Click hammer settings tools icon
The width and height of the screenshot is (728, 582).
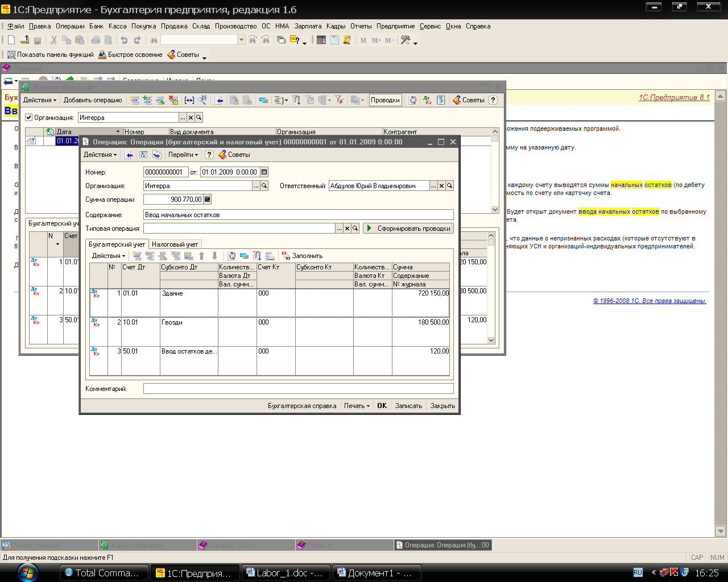[406, 40]
